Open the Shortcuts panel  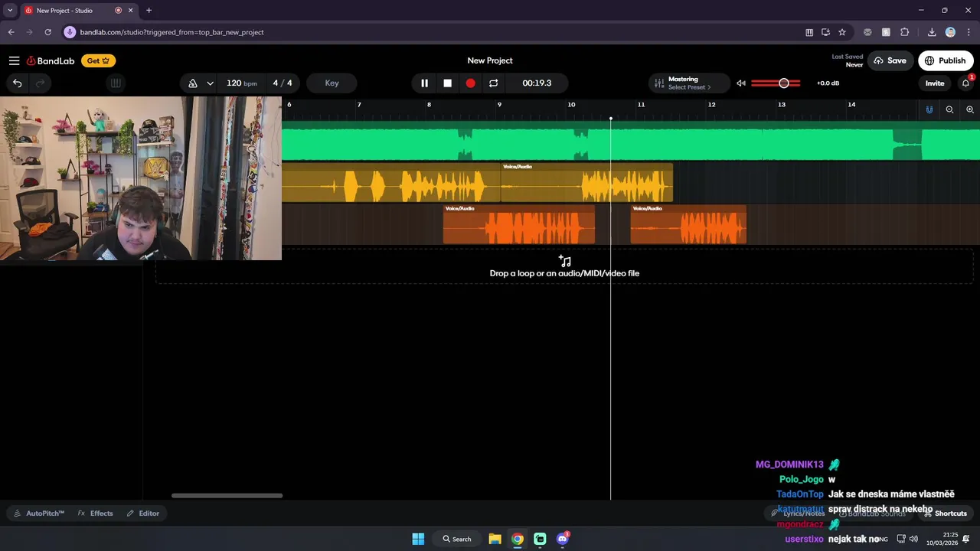coord(946,514)
